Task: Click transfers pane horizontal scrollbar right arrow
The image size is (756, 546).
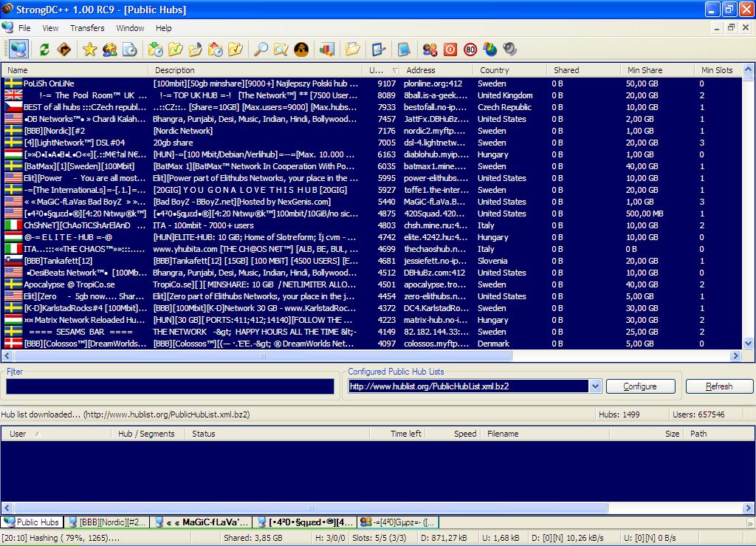Action: coord(749,508)
